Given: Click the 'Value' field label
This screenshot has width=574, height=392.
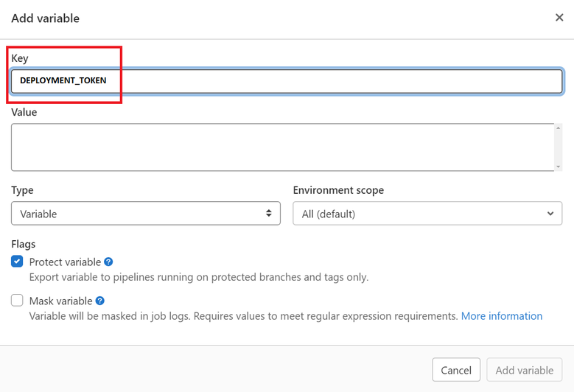Looking at the screenshot, I should [24, 112].
